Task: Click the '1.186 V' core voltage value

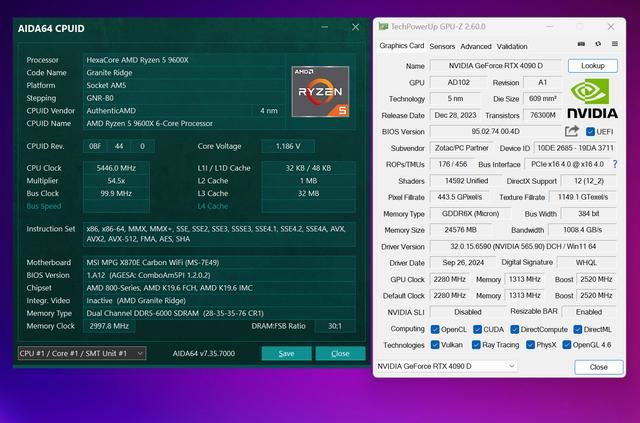Action: 288,146
